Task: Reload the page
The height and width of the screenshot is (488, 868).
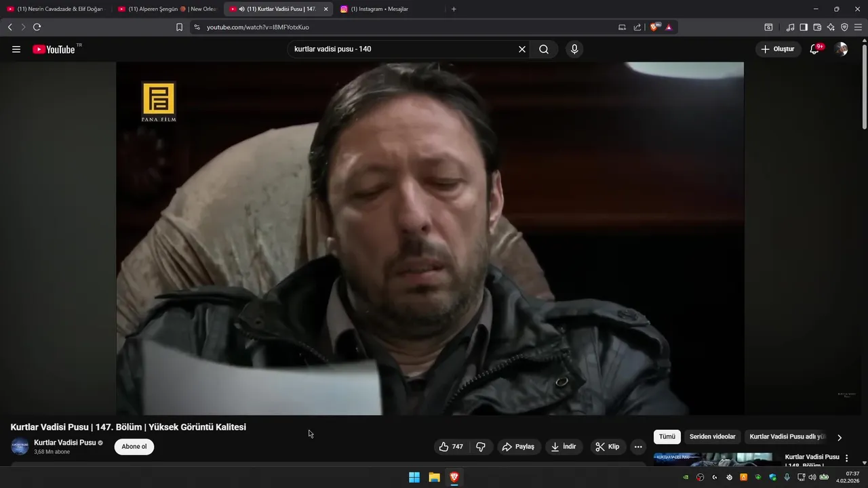Action: tap(37, 27)
